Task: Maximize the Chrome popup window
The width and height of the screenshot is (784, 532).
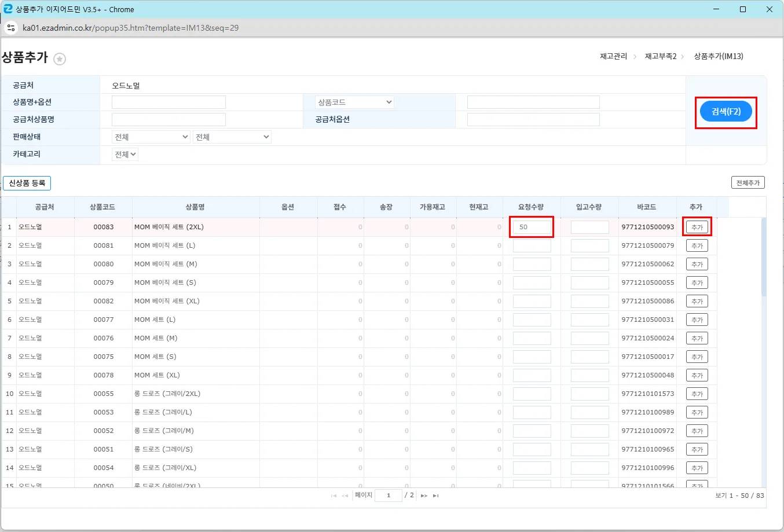Action: [743, 9]
